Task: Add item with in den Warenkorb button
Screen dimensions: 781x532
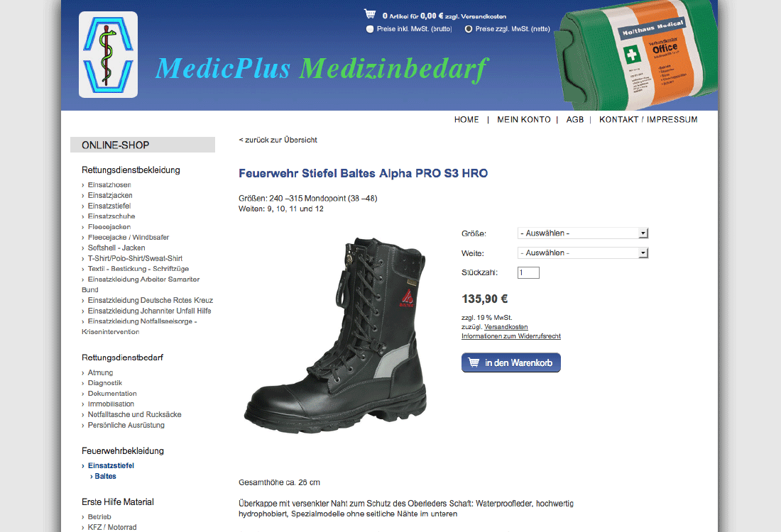Action: coord(511,362)
